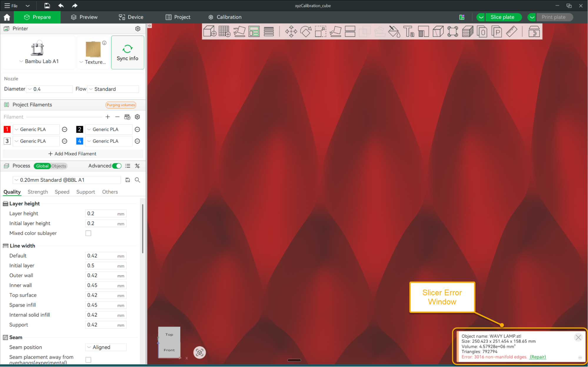Screen dimensions: 588x367
Task: Switch to the Preview tab
Action: (x=84, y=17)
